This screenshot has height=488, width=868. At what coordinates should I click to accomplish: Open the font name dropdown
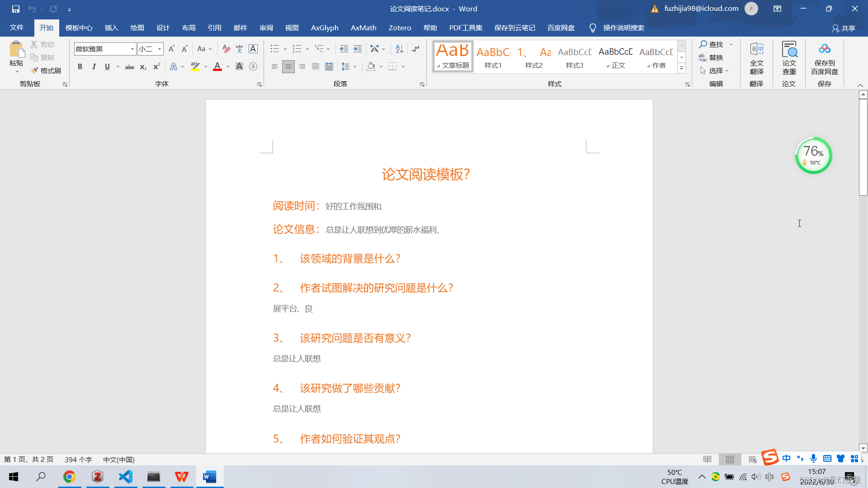132,49
